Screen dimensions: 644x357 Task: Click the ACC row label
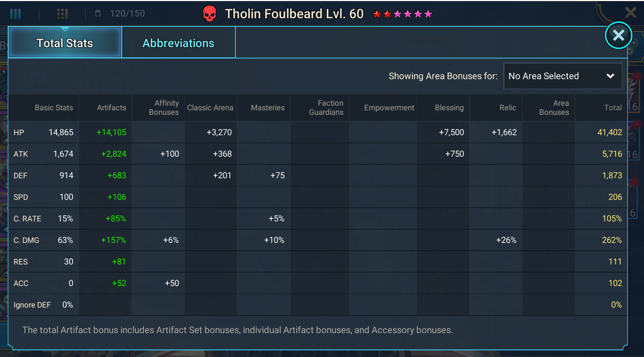tap(21, 283)
